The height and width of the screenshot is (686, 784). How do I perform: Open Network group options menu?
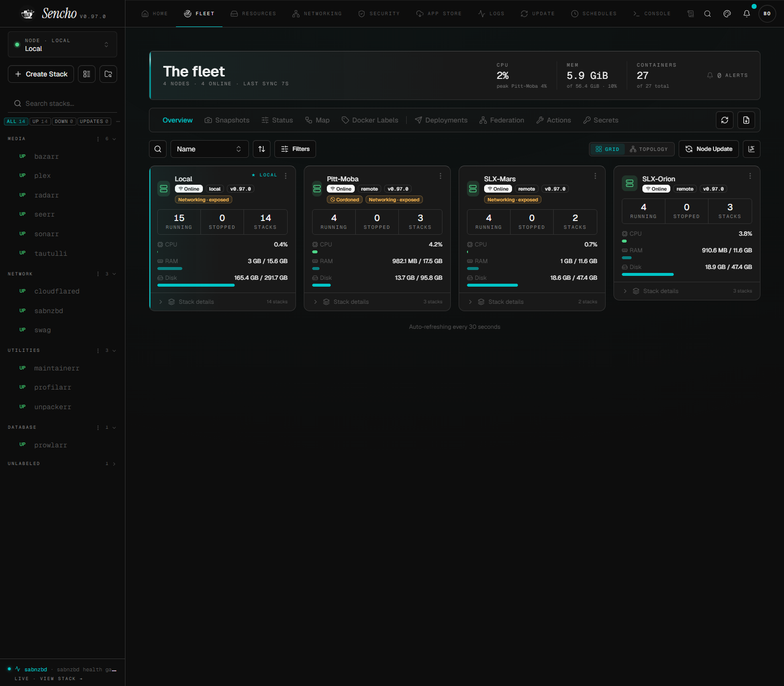(x=98, y=274)
